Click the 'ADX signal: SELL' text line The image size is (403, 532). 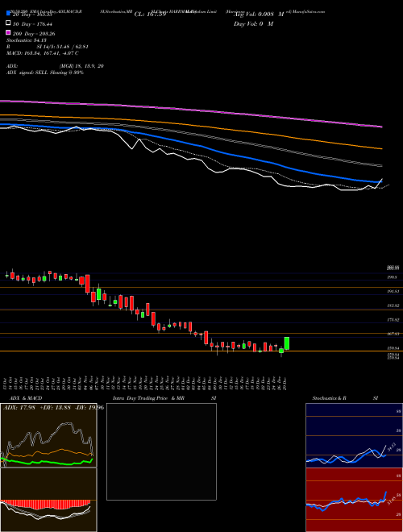pyautogui.click(x=45, y=73)
